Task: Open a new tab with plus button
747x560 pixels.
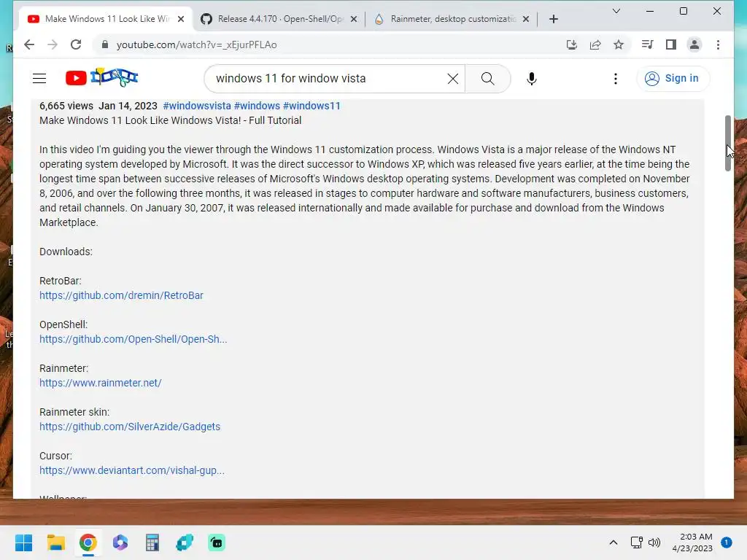Action: tap(553, 19)
